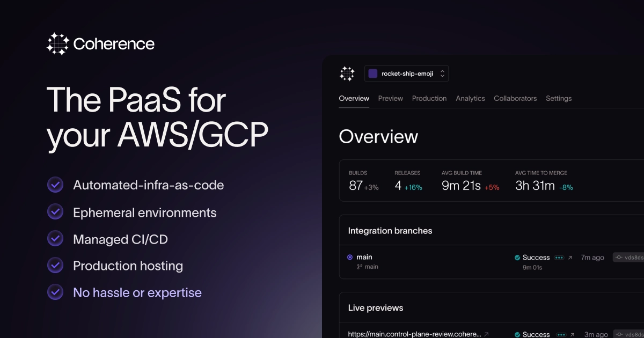Open the Collaborators tab
644x338 pixels.
pos(515,98)
